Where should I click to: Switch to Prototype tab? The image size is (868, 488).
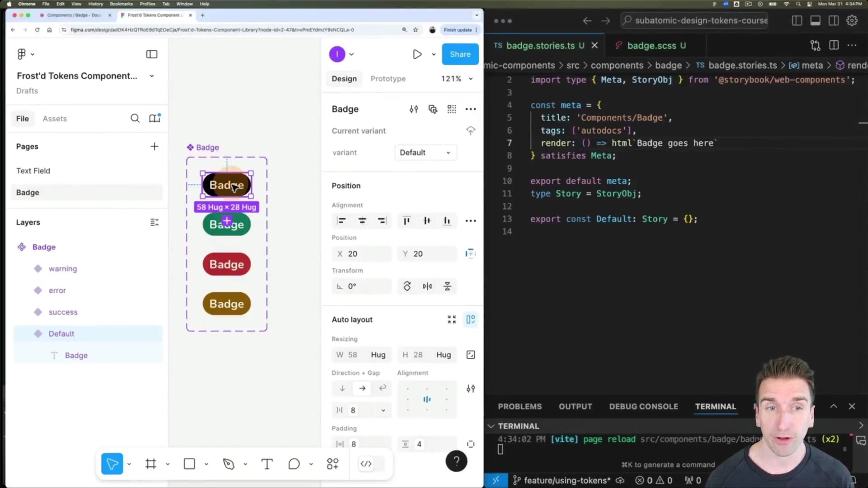click(388, 79)
